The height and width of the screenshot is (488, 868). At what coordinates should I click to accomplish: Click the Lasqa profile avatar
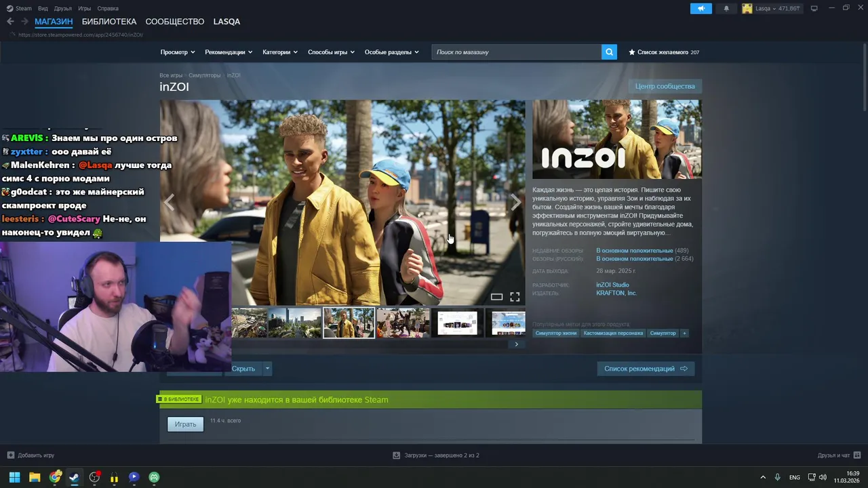(x=747, y=8)
